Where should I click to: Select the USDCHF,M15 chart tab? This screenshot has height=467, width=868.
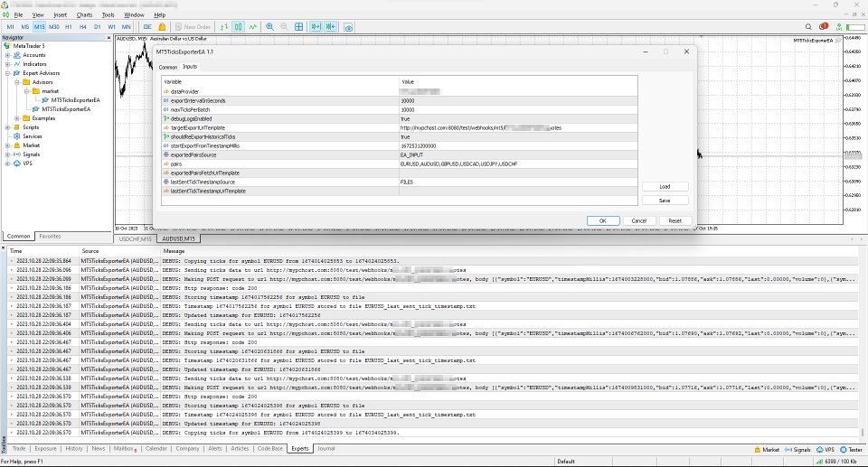pos(135,239)
